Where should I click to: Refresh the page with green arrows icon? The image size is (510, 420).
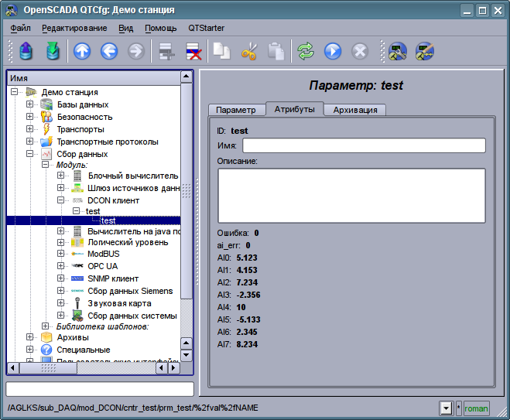306,52
